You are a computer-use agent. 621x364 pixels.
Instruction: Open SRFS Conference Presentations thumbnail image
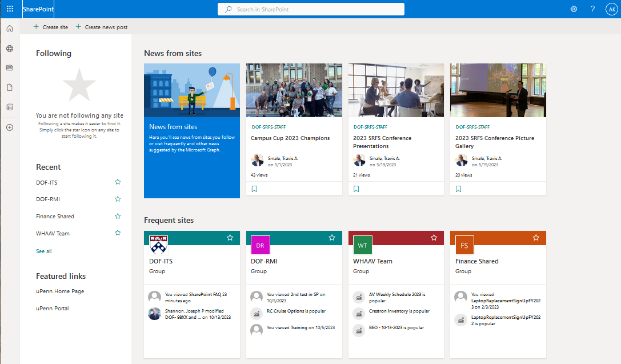pyautogui.click(x=396, y=90)
